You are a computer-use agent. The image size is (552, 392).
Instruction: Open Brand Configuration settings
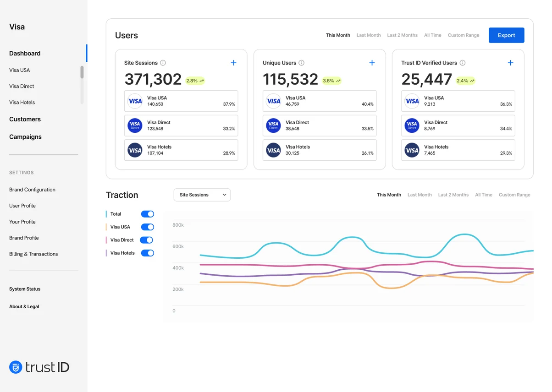coord(32,190)
